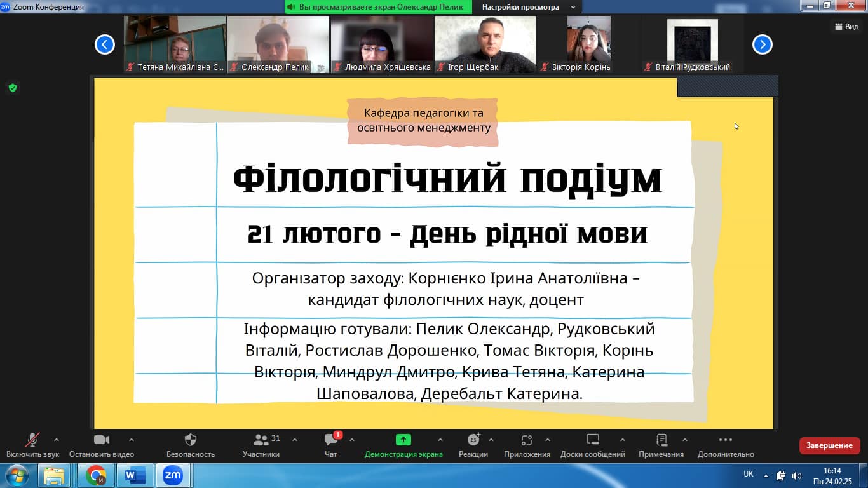Screen dimensions: 868x488
Task: Open the Дополнительно more options menu
Action: [726, 445]
